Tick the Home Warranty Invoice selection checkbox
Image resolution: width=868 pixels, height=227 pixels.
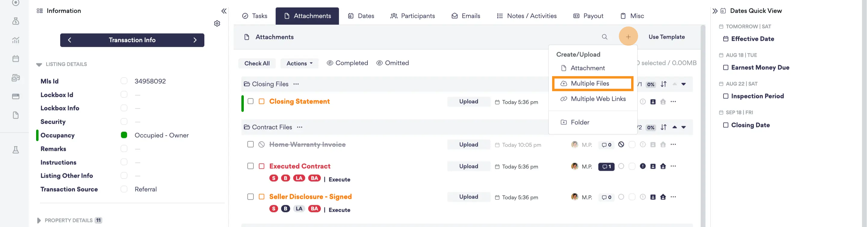click(x=250, y=144)
